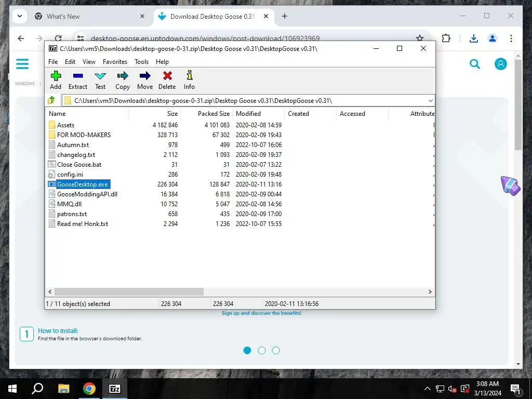This screenshot has width=532, height=399.
Task: Click the right arrow of the horizontal scrollbar
Action: pos(430,291)
